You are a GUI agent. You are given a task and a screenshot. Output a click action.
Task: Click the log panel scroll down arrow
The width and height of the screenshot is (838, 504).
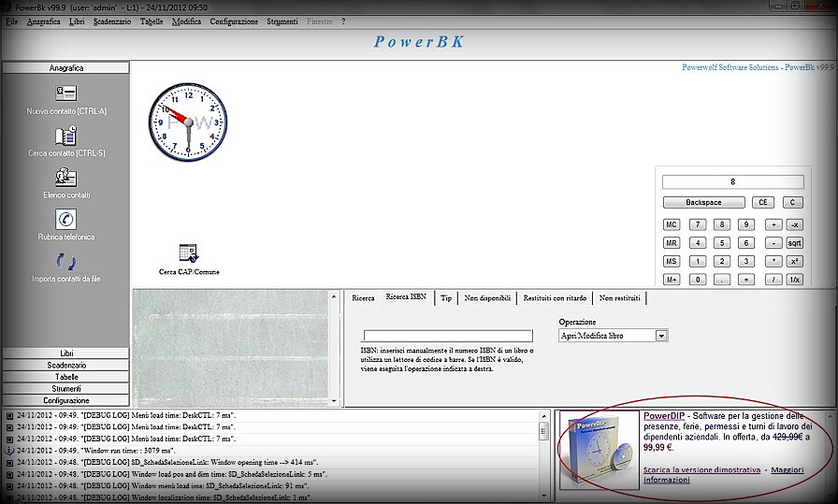[x=544, y=497]
